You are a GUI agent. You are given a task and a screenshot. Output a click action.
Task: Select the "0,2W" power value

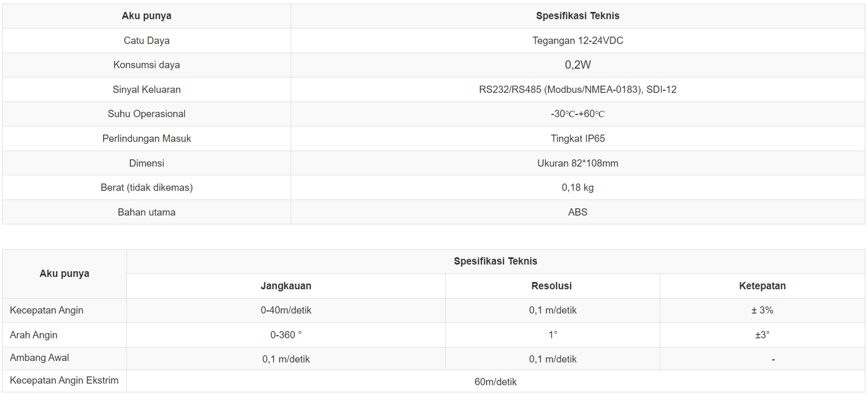577,65
